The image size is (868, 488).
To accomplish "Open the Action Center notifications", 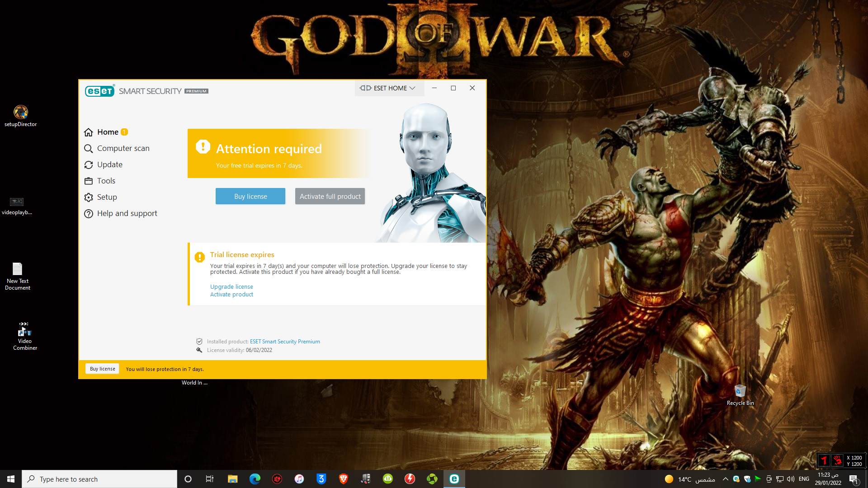I will click(854, 479).
